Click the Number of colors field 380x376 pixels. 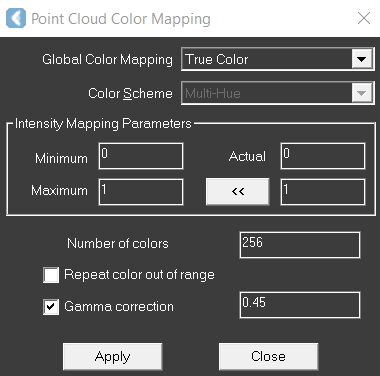pos(300,245)
